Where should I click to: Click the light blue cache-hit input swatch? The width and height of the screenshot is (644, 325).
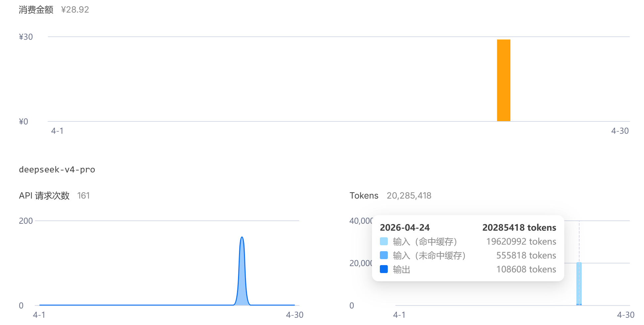pos(384,241)
